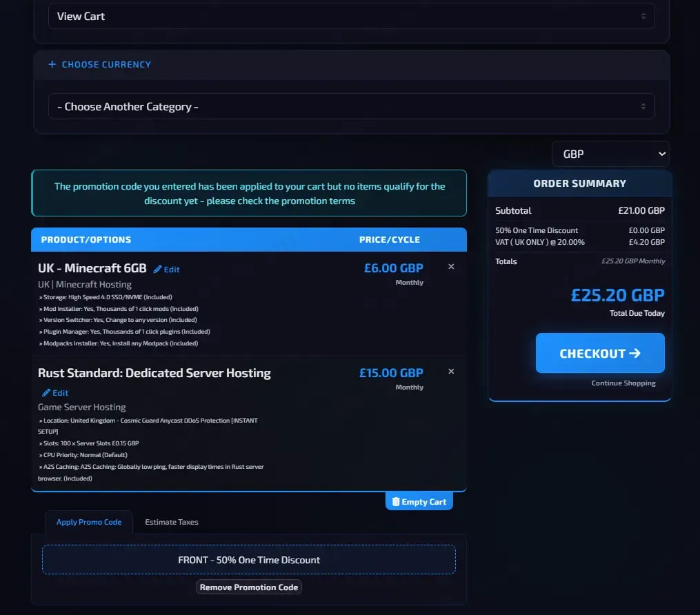700x615 pixels.
Task: Click the 50% One Time Discount label
Action: point(536,230)
